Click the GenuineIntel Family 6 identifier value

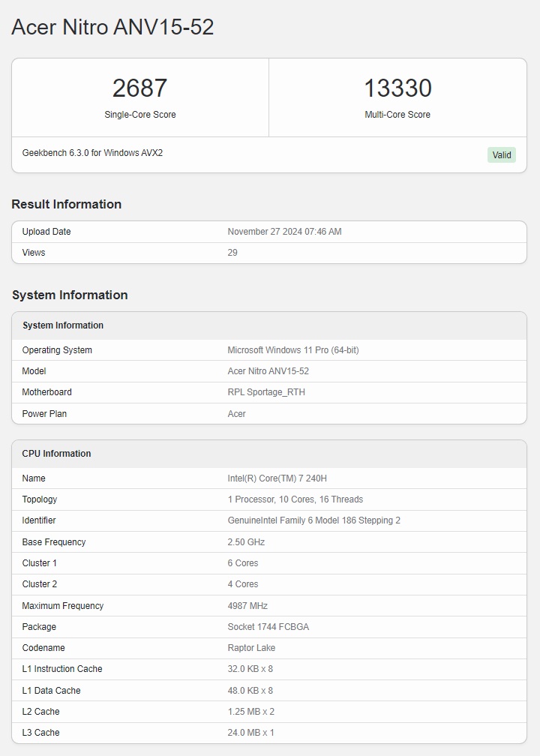[313, 520]
